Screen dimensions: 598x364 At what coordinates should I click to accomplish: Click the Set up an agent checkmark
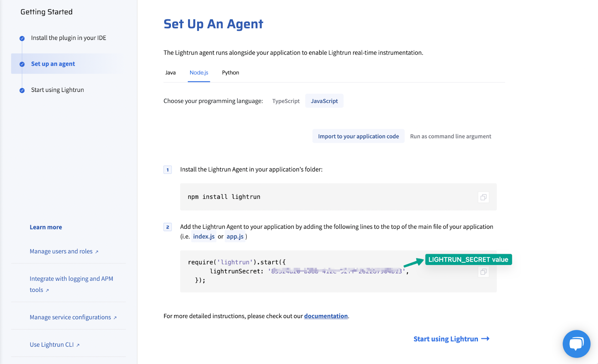point(22,64)
